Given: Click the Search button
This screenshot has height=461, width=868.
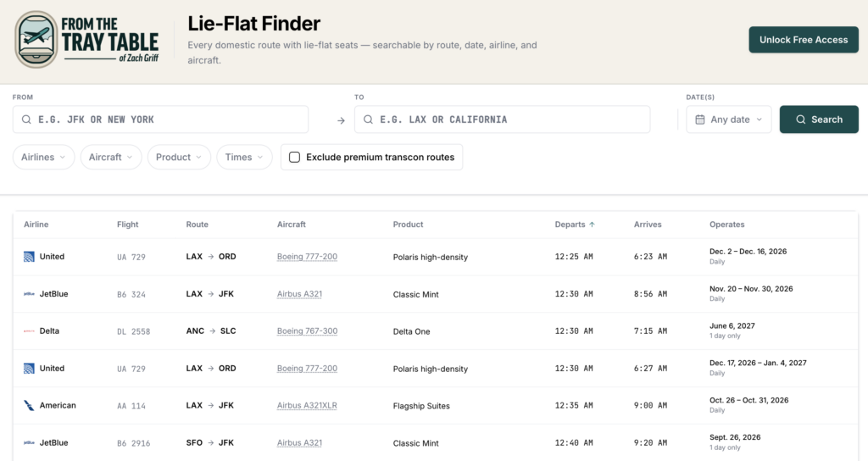Looking at the screenshot, I should 819,119.
